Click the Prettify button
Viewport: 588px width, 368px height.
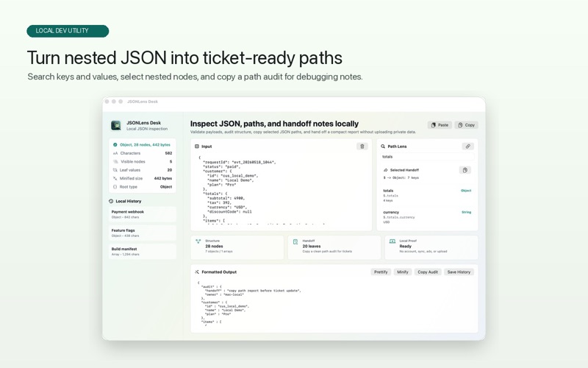[381, 272]
